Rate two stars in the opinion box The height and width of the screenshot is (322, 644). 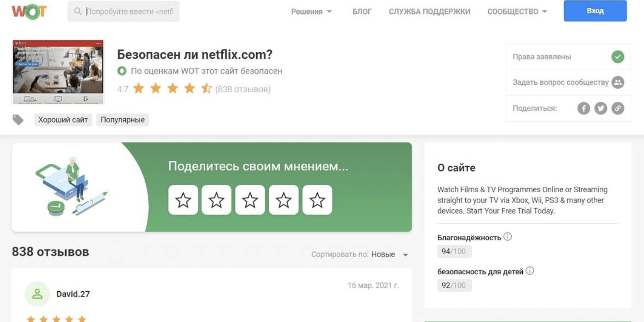click(216, 200)
